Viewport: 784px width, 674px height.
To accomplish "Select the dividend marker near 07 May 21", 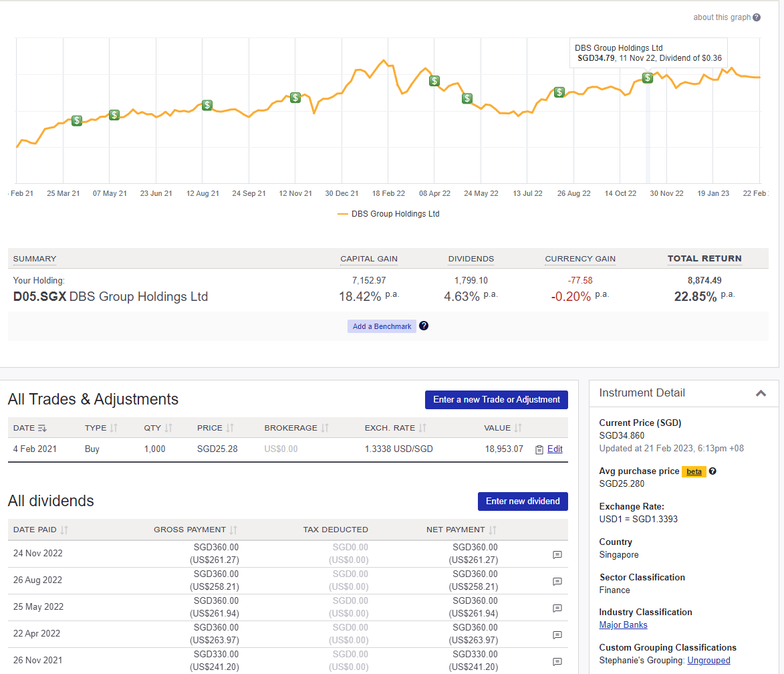I will [114, 115].
